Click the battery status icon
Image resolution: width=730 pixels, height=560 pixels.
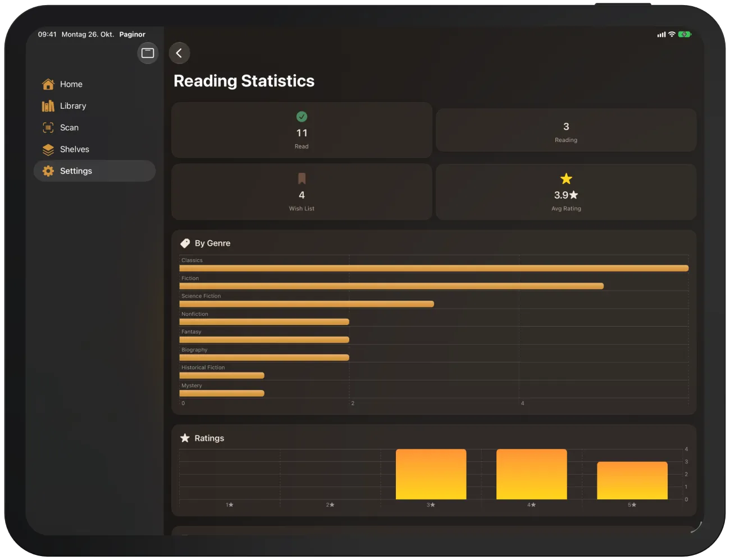tap(685, 35)
